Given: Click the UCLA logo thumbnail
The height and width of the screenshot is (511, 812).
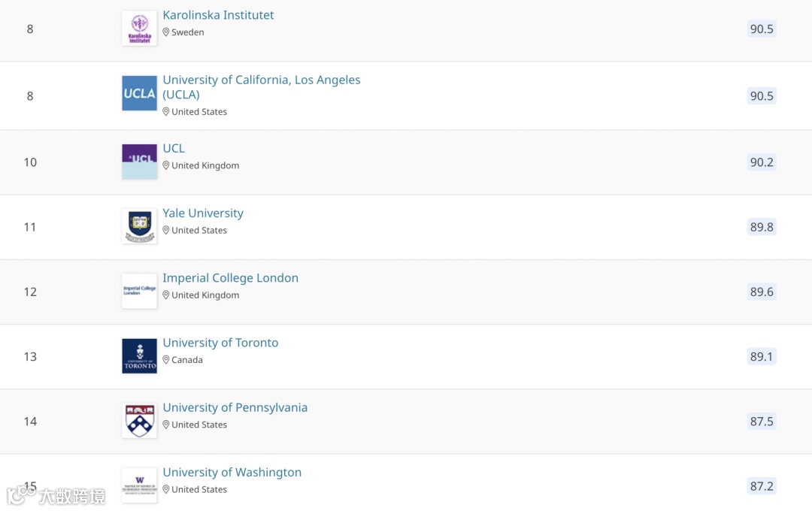Looking at the screenshot, I should pos(139,93).
